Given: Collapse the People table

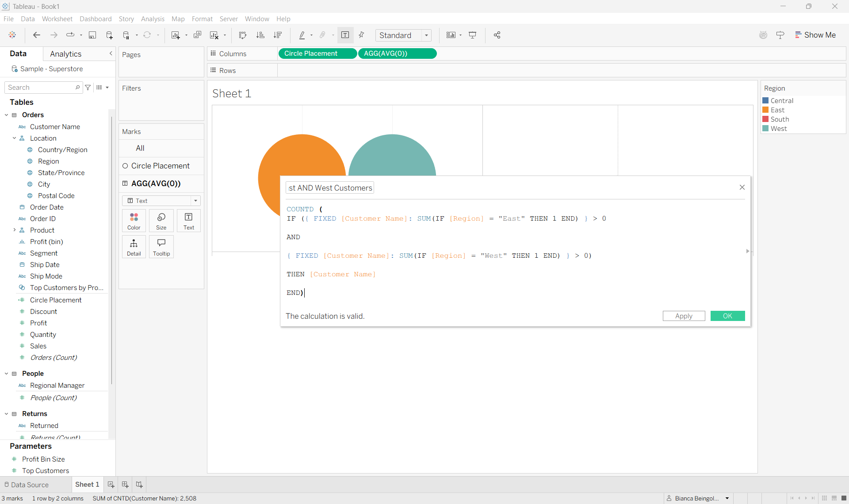Looking at the screenshot, I should click(7, 374).
